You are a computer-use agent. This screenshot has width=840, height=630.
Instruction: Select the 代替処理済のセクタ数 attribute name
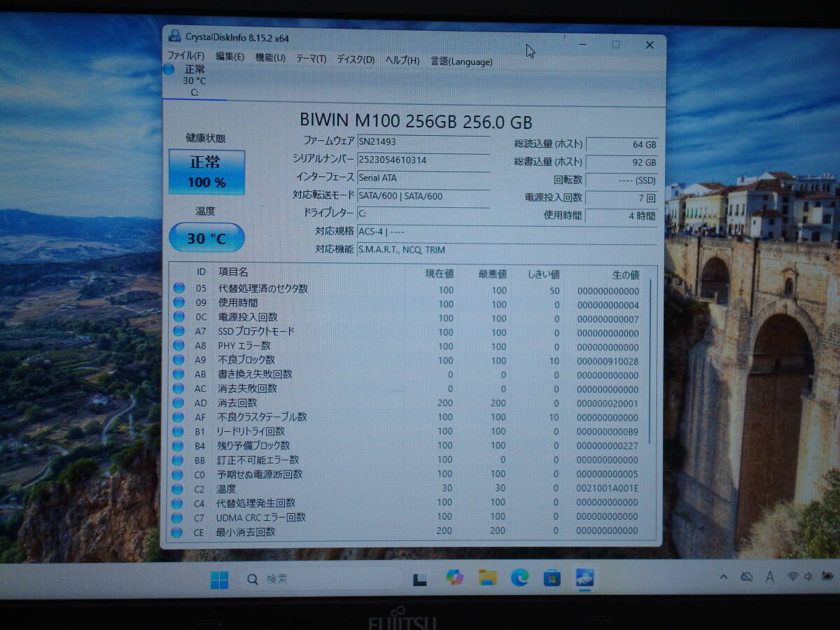pos(262,288)
